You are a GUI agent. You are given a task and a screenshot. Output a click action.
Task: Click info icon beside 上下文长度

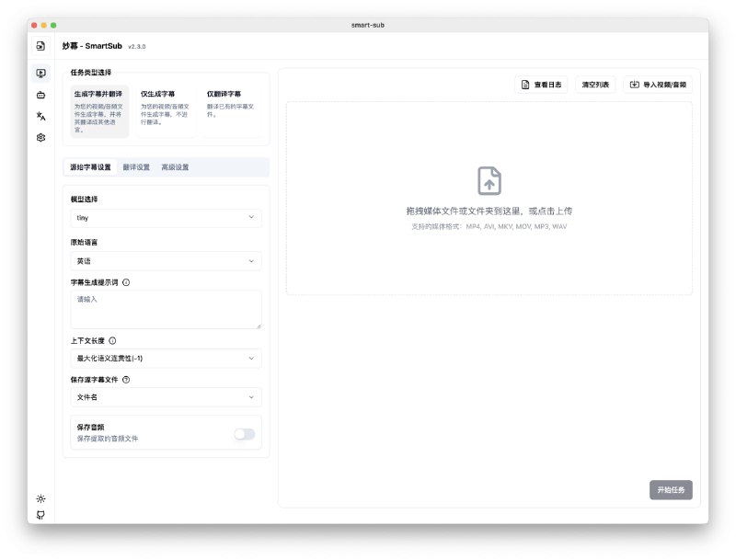(112, 340)
